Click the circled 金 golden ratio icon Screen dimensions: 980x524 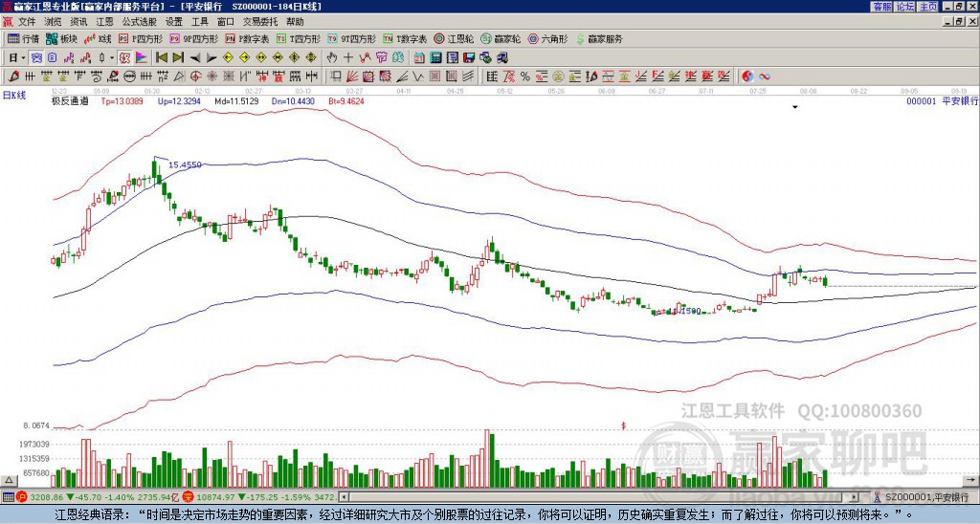click(558, 76)
